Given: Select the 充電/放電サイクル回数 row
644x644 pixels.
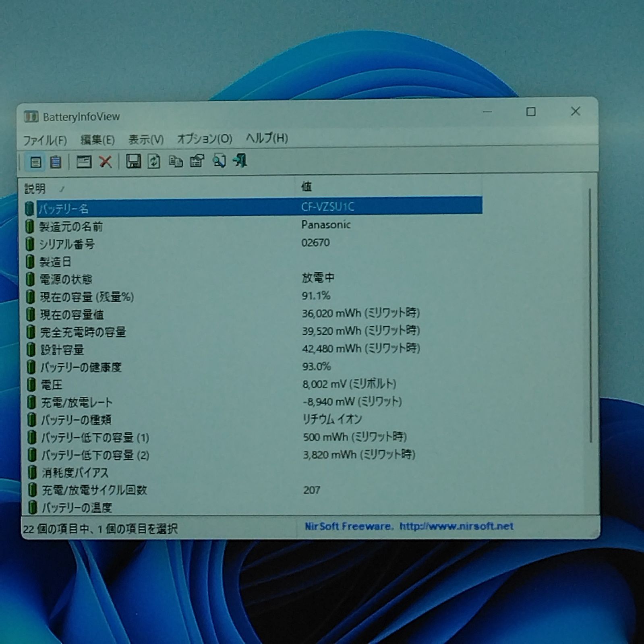Looking at the screenshot, I should coord(254,490).
